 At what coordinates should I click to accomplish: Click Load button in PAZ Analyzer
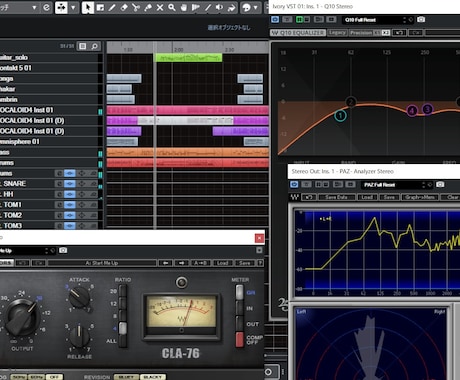367,197
